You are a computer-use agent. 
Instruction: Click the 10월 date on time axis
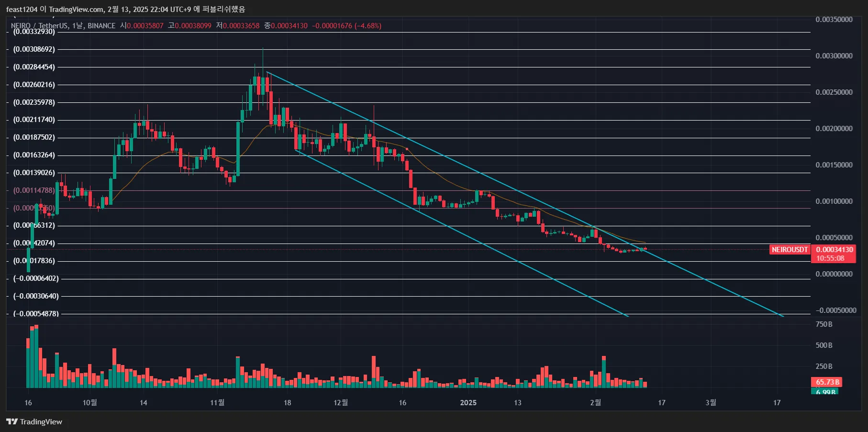pyautogui.click(x=90, y=402)
